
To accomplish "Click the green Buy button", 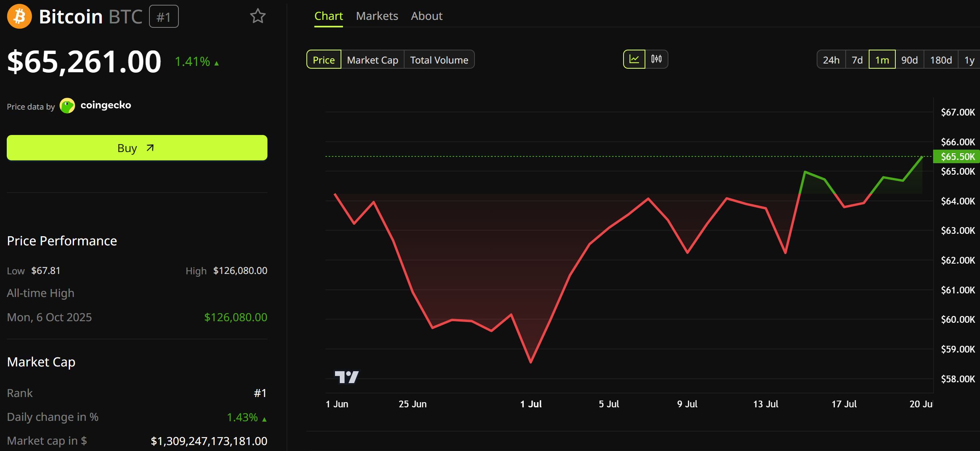I will [137, 148].
